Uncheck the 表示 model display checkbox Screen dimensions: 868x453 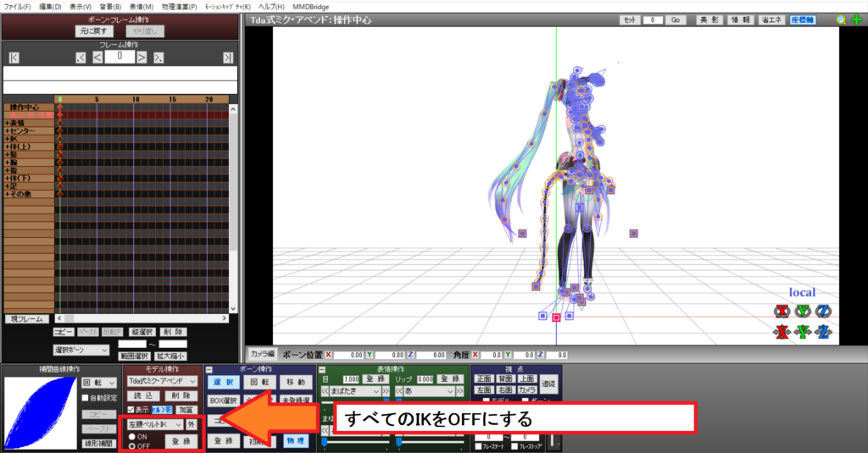[131, 410]
